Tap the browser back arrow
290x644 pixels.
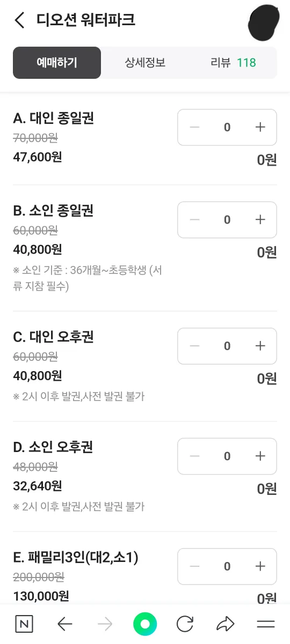(64, 624)
